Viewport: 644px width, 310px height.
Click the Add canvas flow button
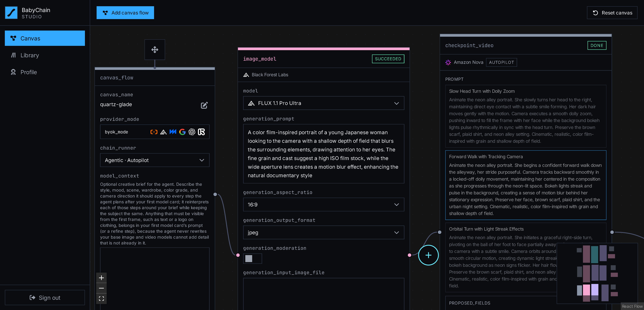click(125, 13)
